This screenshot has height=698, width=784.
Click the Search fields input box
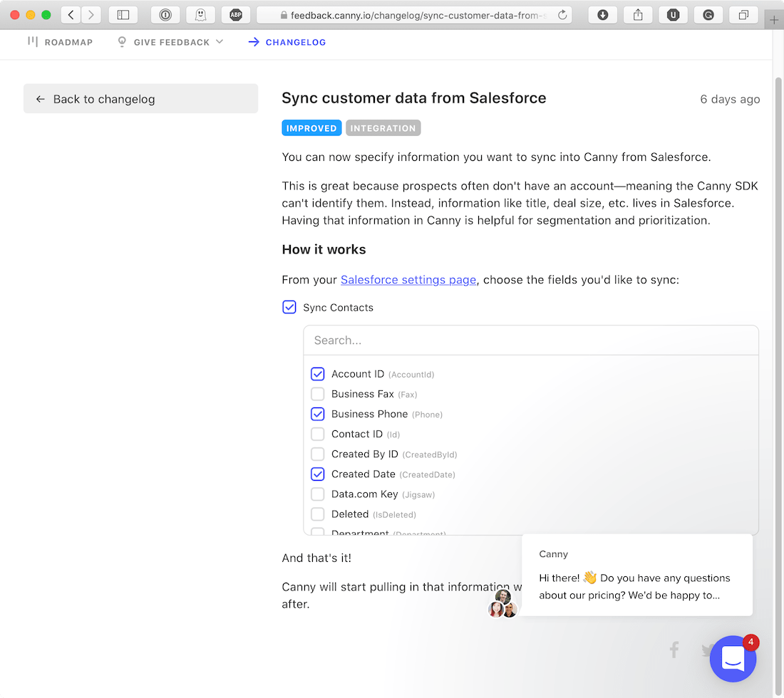click(530, 340)
